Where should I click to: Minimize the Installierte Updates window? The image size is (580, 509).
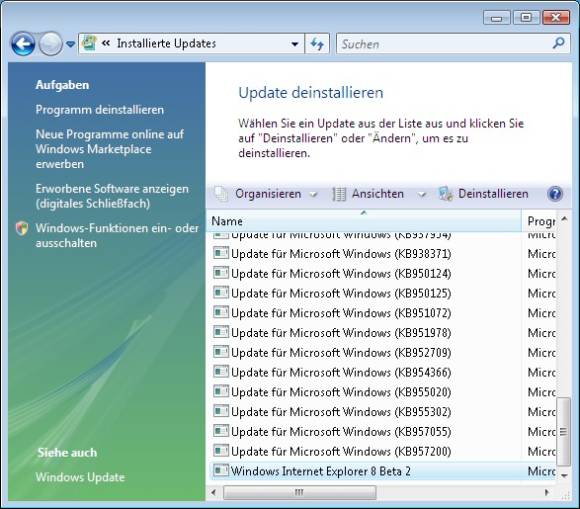pyautogui.click(x=497, y=18)
